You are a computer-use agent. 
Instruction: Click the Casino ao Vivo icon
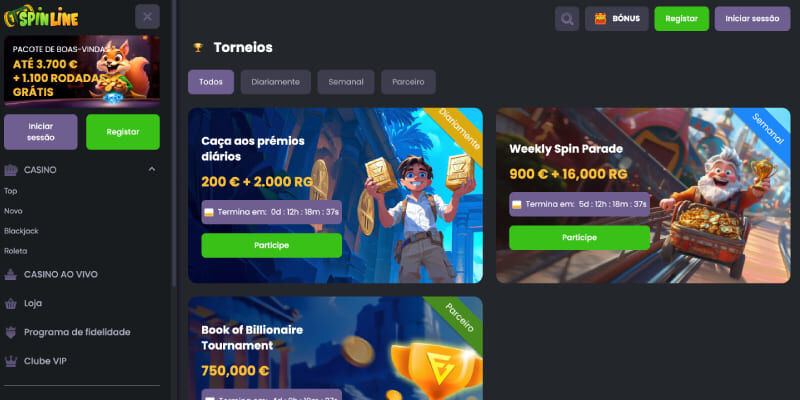[11, 274]
